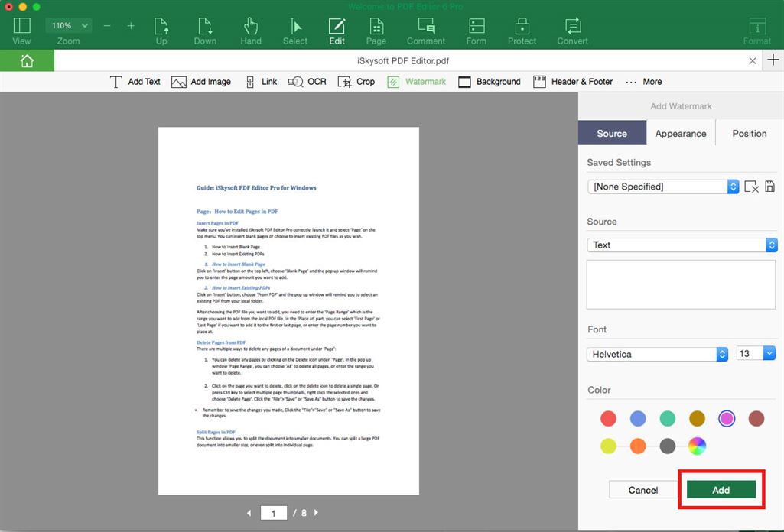Open the Helvetica font dropdown
Screen dimensions: 784x532
pyautogui.click(x=657, y=354)
